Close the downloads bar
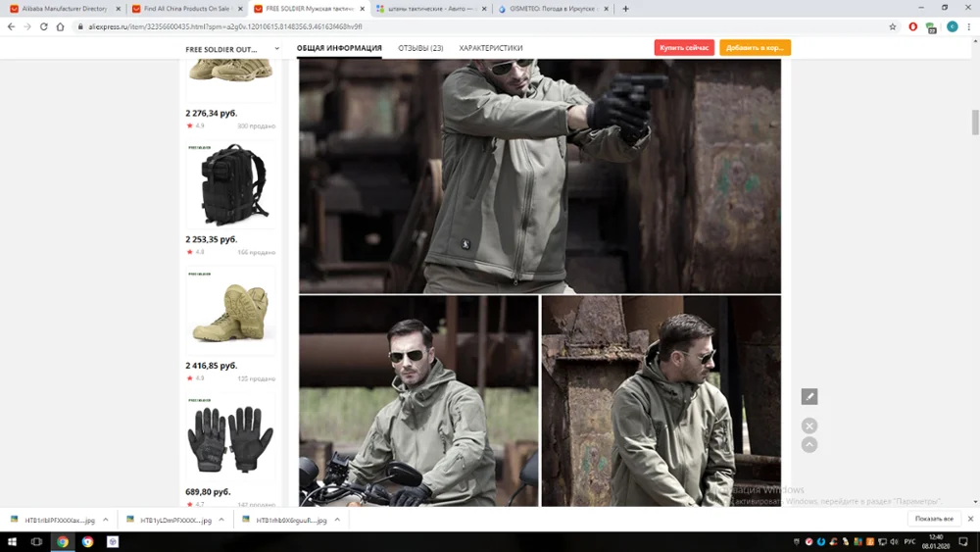The image size is (980, 552). point(970,519)
